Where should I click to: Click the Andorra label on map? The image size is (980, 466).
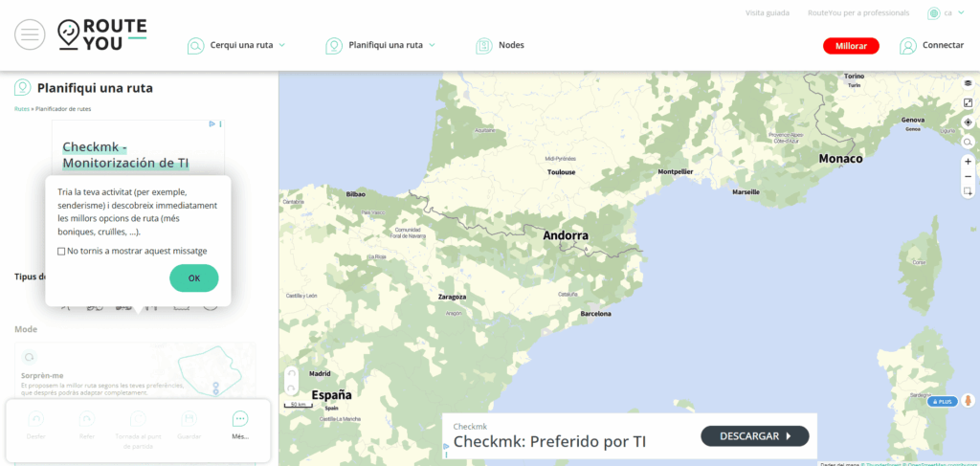[565, 235]
